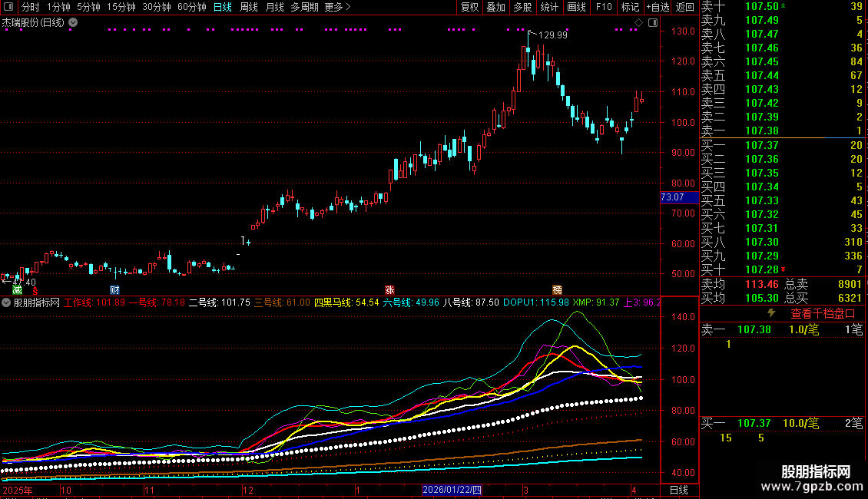The height and width of the screenshot is (499, 868).
Task: Click the +自选 add to watchlist button
Action: tap(658, 7)
